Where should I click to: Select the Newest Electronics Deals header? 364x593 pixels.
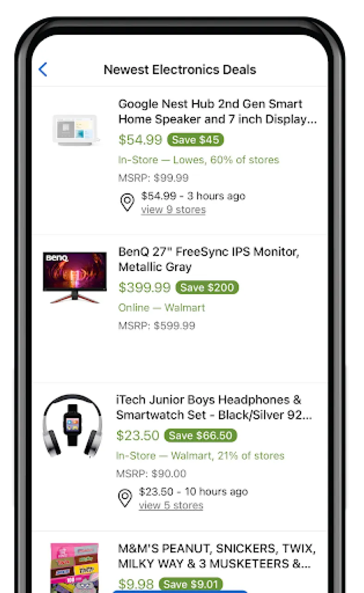(180, 69)
